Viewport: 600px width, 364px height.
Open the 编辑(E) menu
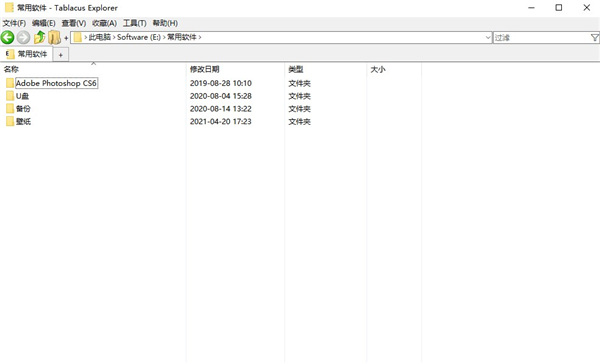44,23
